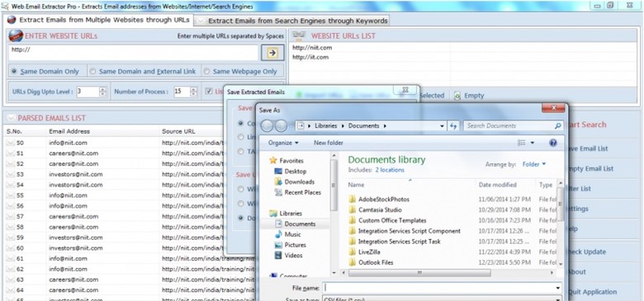This screenshot has height=301, width=644.
Task: Open the File name dropdown arrow
Action: [x=558, y=288]
